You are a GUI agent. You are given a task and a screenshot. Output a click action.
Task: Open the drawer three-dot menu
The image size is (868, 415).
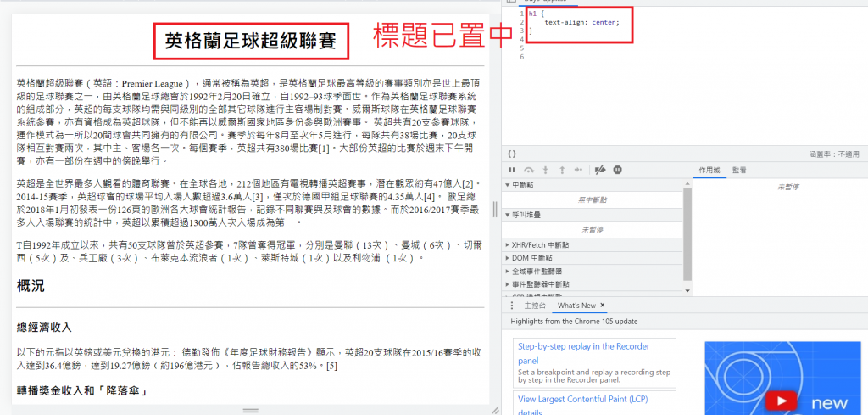512,306
